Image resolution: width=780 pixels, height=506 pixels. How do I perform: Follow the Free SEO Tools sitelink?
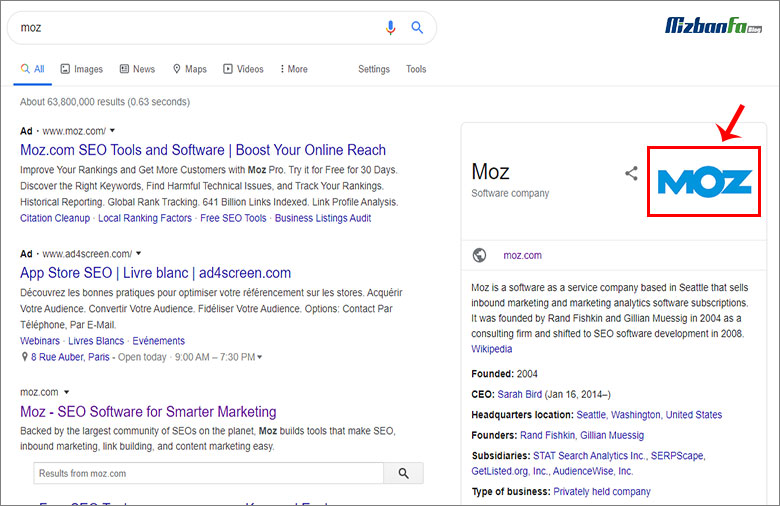tap(233, 218)
